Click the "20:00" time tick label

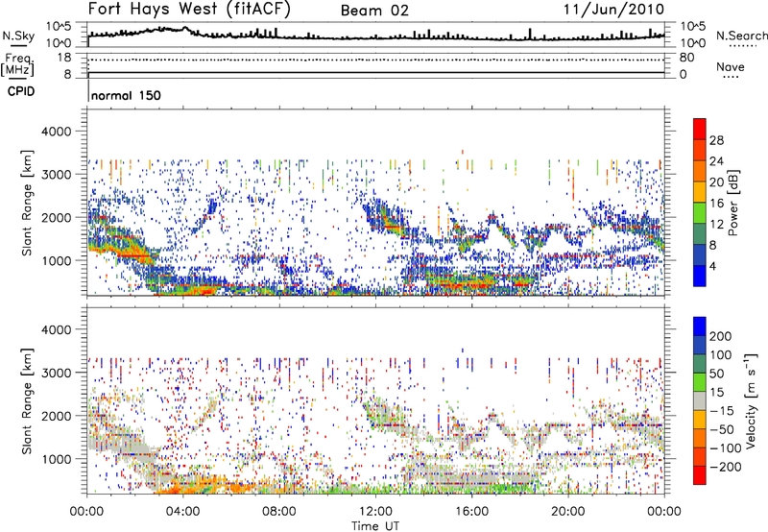click(x=568, y=512)
